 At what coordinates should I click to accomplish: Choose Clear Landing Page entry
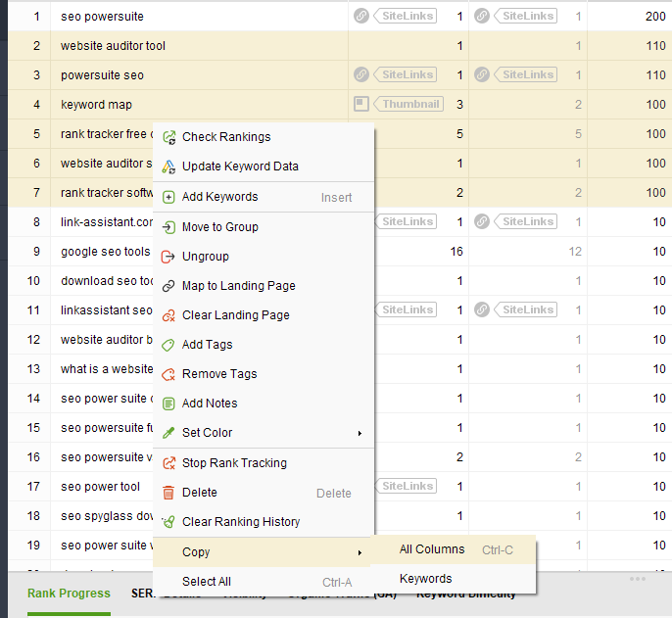click(264, 315)
